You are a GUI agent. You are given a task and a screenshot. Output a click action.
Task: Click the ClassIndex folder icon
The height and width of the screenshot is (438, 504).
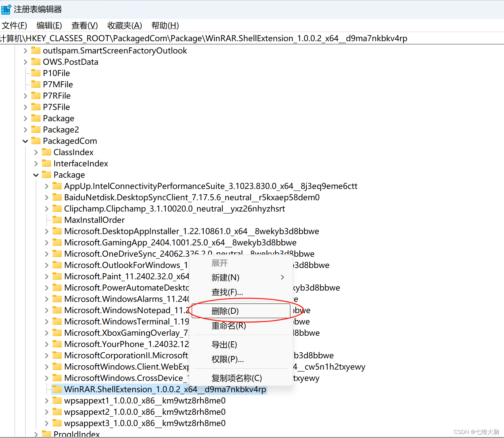click(x=47, y=152)
